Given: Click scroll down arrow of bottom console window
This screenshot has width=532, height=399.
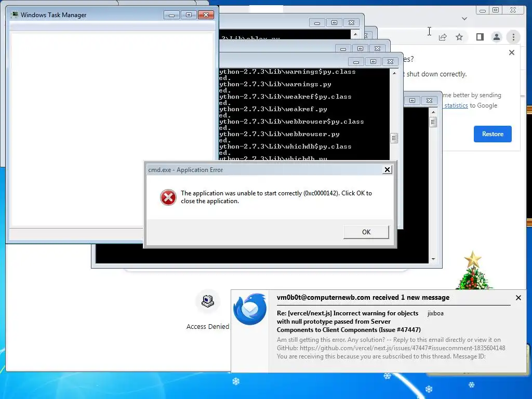Looking at the screenshot, I should (433, 259).
